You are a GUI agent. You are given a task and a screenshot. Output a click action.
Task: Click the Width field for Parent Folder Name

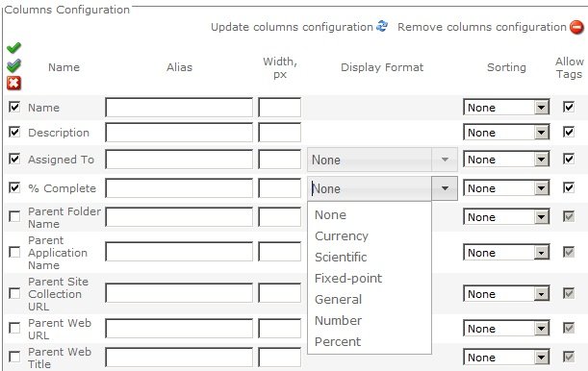[279, 217]
